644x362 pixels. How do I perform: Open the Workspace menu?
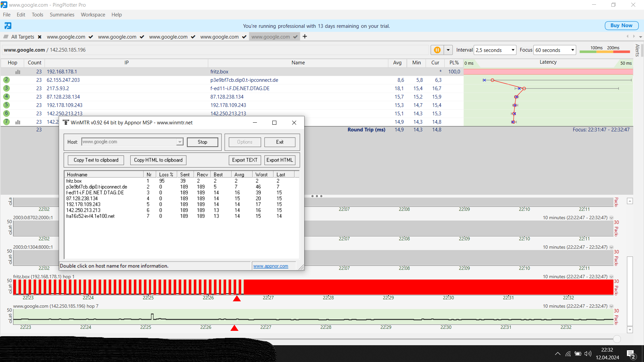[x=93, y=15]
